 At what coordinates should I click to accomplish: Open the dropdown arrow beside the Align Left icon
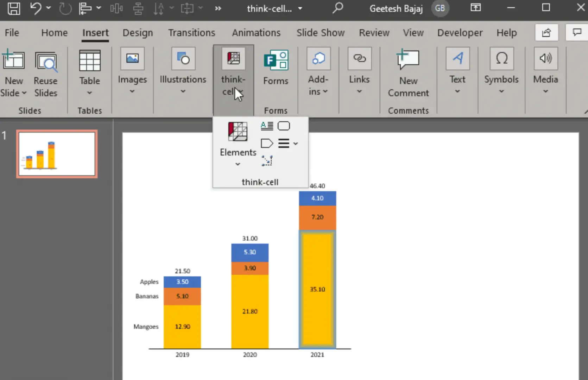(99, 8)
